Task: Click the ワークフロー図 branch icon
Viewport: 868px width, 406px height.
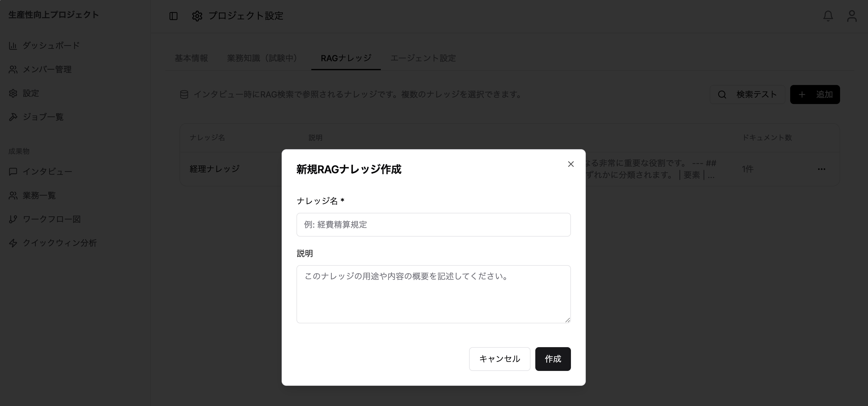Action: pyautogui.click(x=13, y=219)
